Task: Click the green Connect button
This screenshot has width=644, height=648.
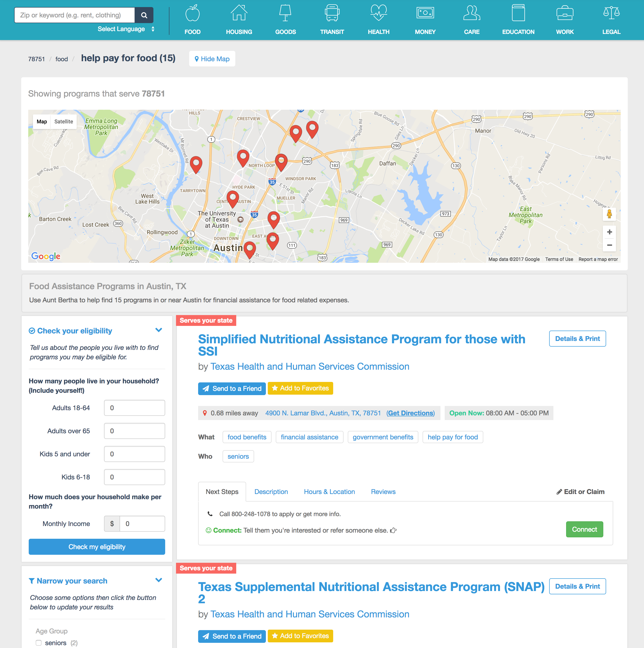Action: [584, 529]
